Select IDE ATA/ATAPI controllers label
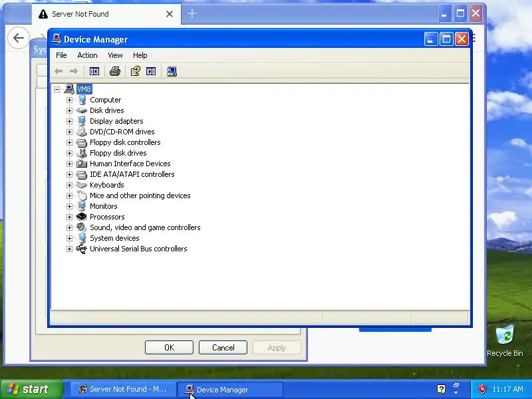 pyautogui.click(x=132, y=174)
